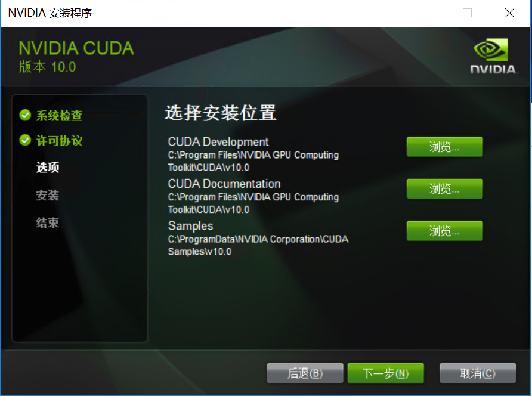This screenshot has height=396, width=532.
Task: Click the CUDA Documentation path text
Action: coord(253,203)
